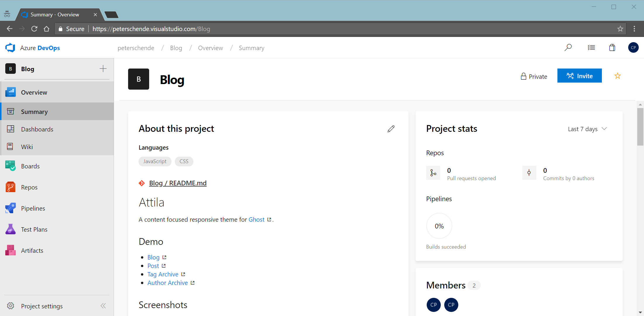Image resolution: width=644 pixels, height=316 pixels.
Task: Open the work items list icon in header
Action: click(x=591, y=47)
